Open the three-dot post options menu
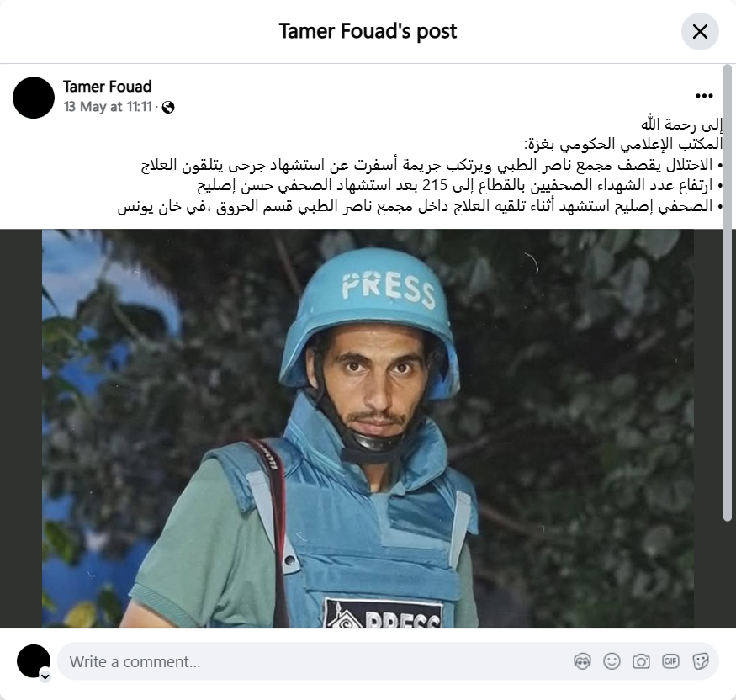Viewport: 736px width, 700px height. tap(704, 96)
